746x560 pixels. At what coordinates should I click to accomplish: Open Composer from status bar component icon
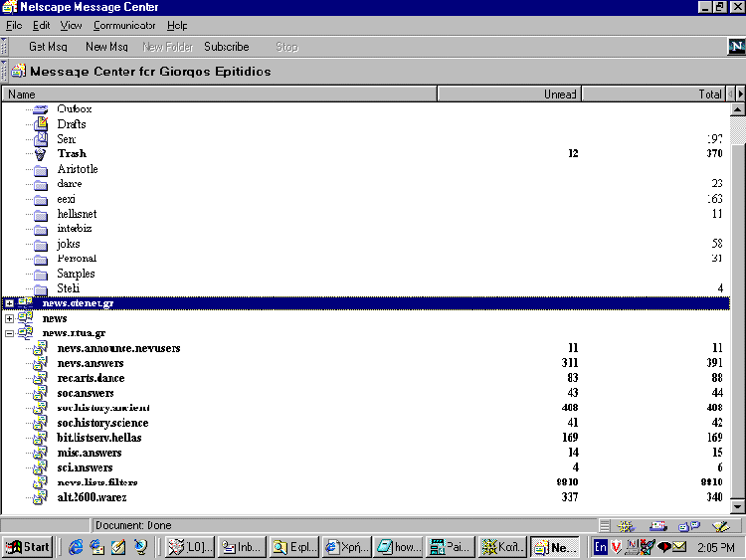(721, 526)
